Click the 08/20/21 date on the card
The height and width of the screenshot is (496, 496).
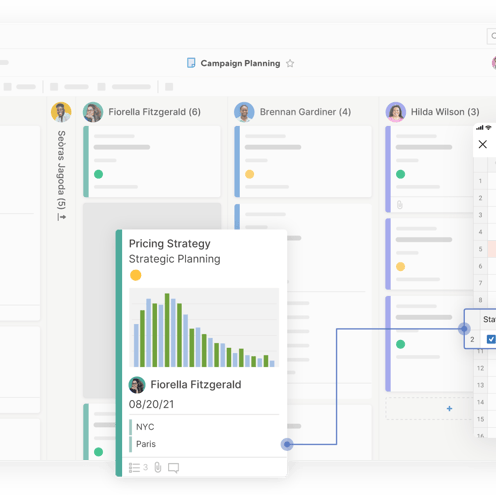point(152,404)
